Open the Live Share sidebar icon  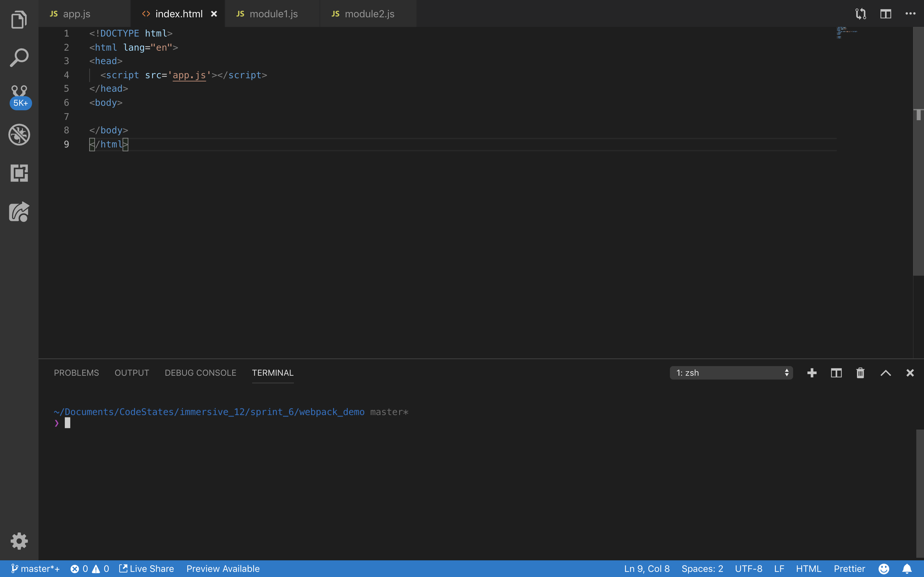click(19, 212)
